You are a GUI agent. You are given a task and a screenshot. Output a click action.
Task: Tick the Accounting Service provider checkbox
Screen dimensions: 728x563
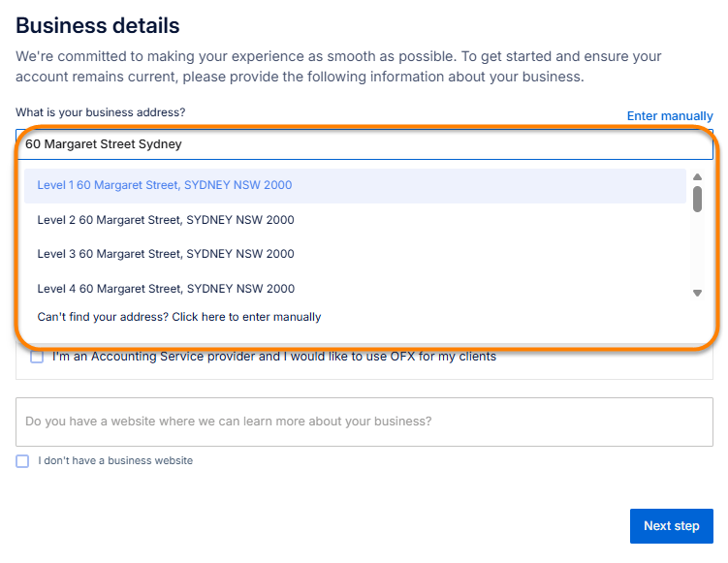click(37, 357)
